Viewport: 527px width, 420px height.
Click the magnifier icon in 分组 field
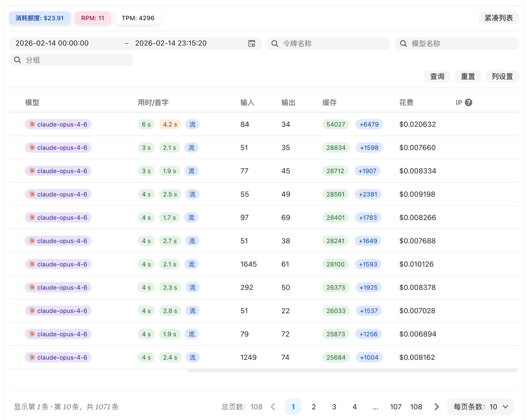click(17, 60)
